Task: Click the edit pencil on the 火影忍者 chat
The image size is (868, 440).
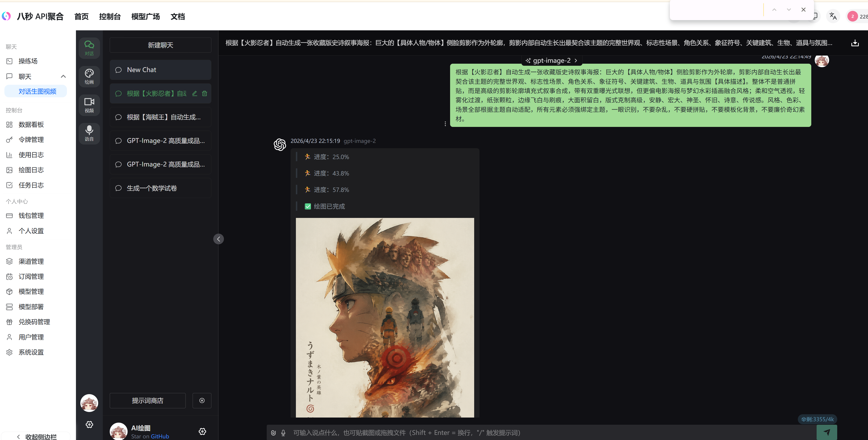Action: point(195,93)
